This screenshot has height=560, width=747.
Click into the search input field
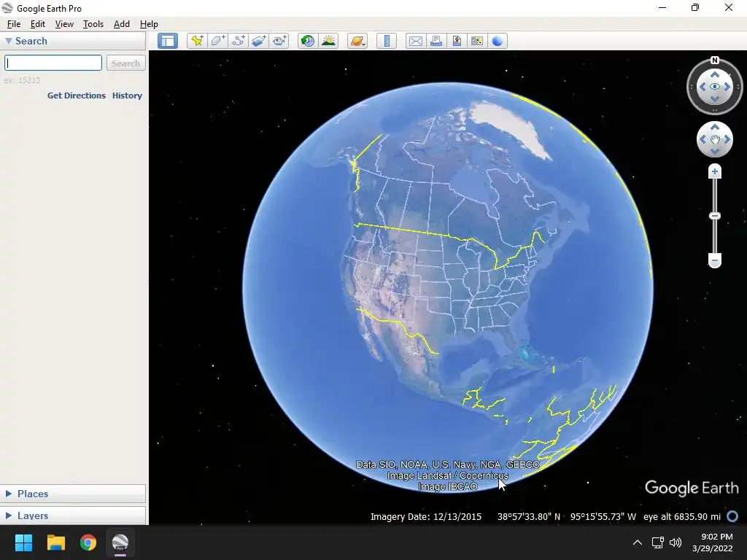[x=53, y=63]
